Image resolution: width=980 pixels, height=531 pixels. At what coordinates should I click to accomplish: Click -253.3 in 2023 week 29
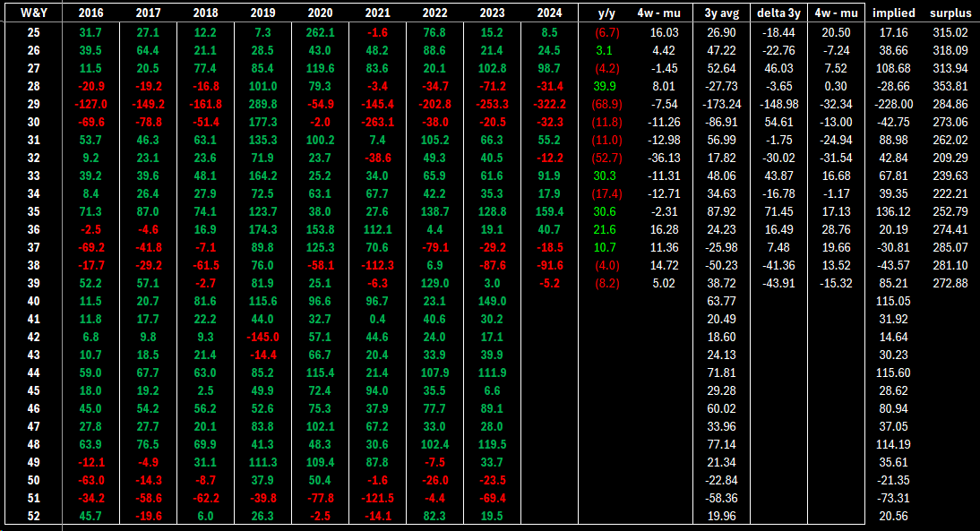[492, 105]
